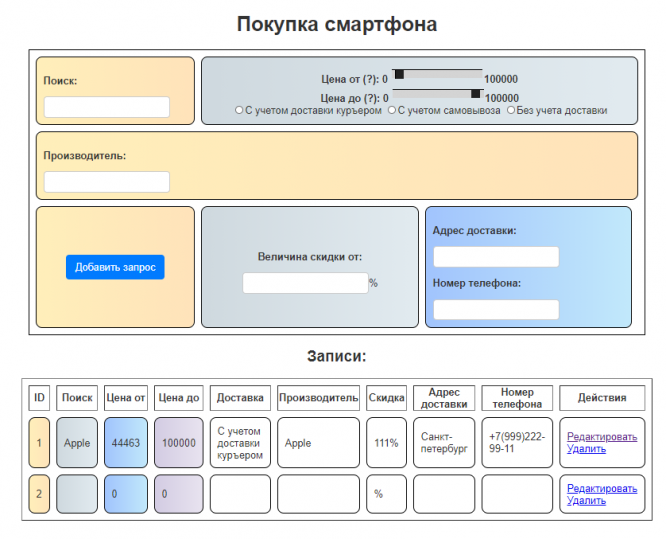Focus the 'Поиск' text input field
This screenshot has width=666, height=539.
click(x=107, y=107)
